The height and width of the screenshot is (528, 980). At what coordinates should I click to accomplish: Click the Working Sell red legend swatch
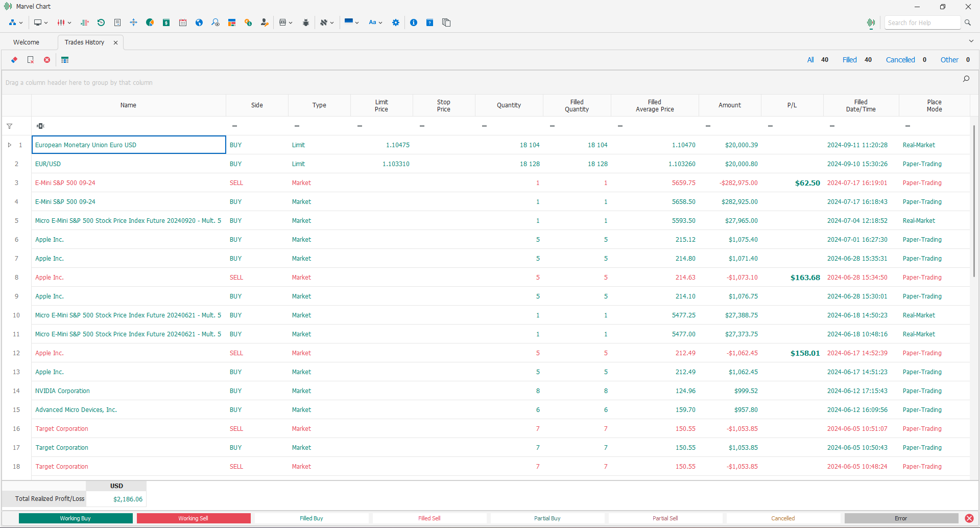pyautogui.click(x=194, y=518)
